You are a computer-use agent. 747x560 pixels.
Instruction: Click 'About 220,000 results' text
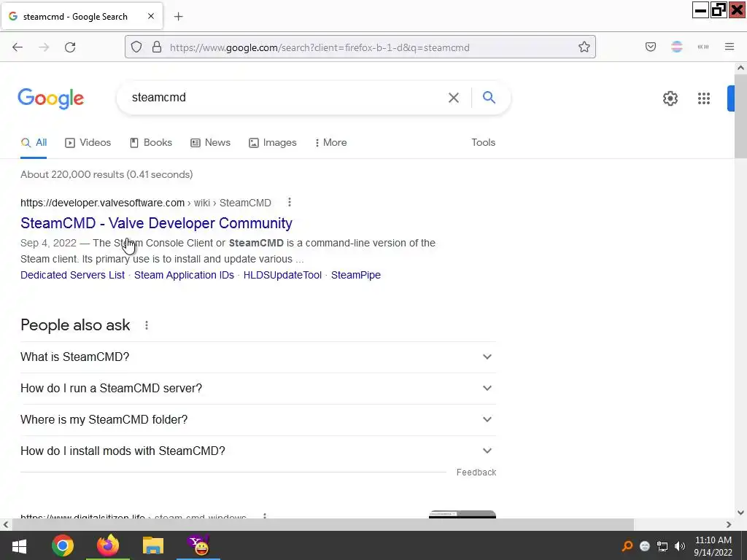click(x=107, y=175)
